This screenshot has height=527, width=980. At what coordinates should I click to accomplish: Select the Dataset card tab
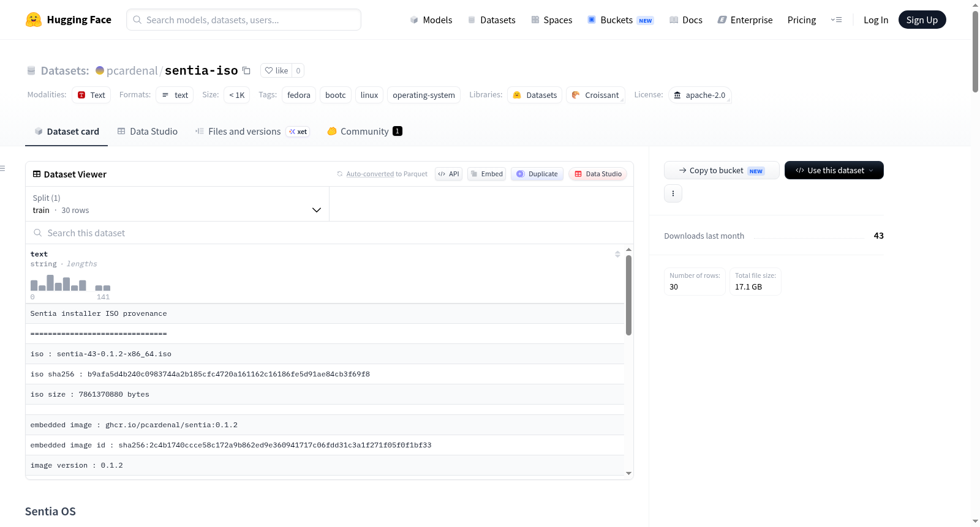67,132
